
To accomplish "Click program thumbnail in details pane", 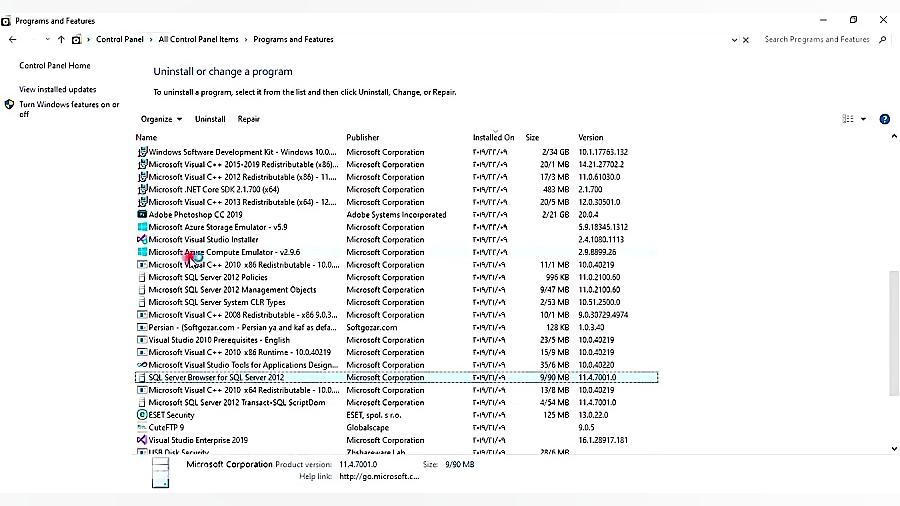I will coord(160,472).
